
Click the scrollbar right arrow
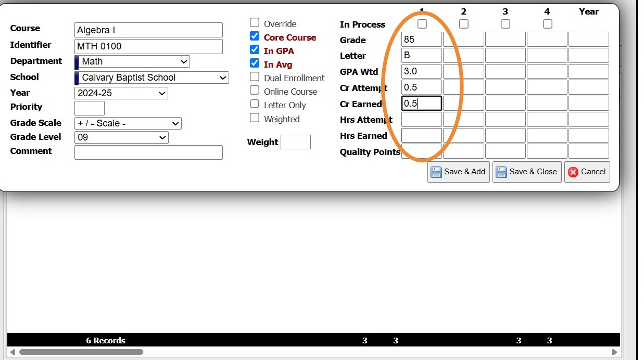tap(615, 352)
